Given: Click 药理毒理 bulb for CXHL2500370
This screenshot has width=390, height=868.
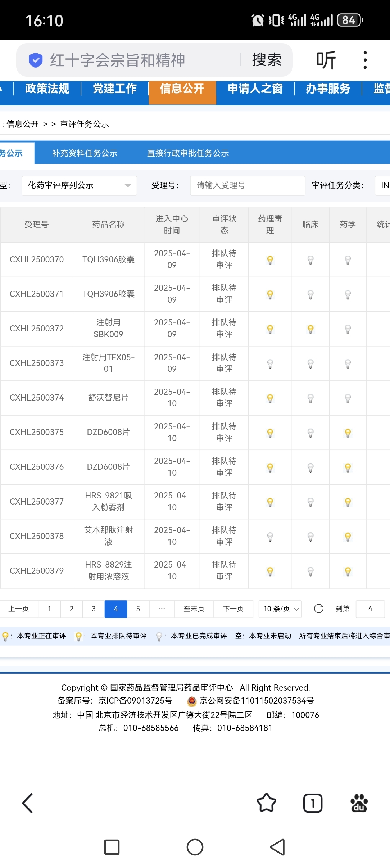Looking at the screenshot, I should 270,260.
